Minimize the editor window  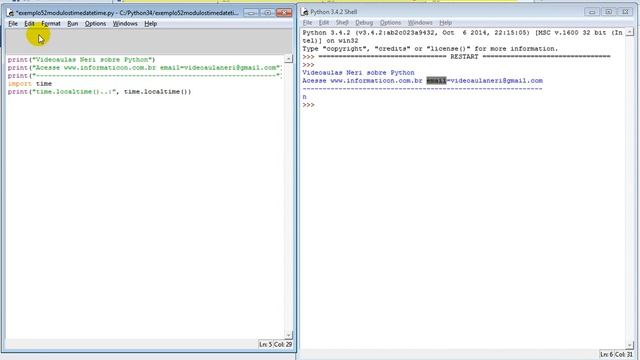tap(251, 13)
